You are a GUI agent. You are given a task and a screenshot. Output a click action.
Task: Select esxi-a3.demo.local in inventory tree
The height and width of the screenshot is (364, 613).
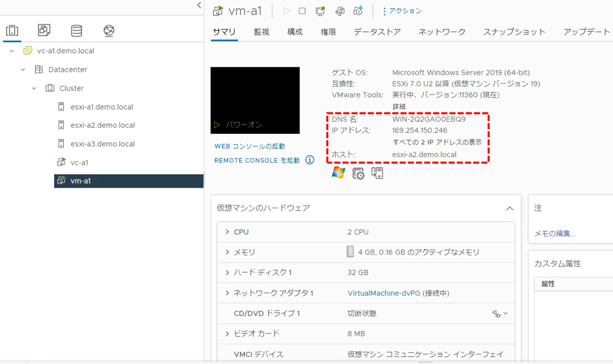click(102, 144)
